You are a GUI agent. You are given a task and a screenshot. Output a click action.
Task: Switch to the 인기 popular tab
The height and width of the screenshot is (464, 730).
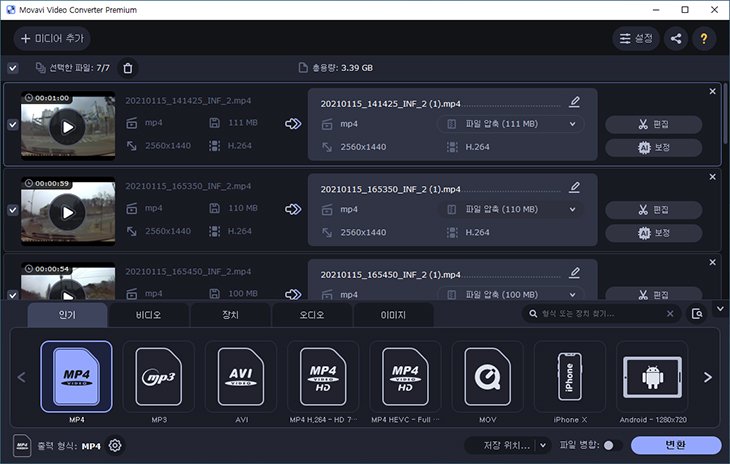point(68,315)
